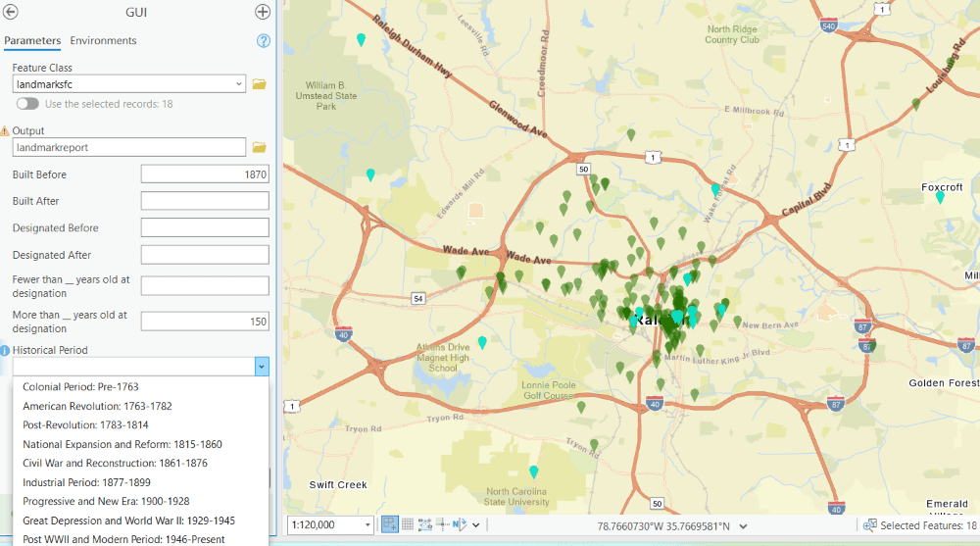Screen dimensions: 980x546
Task: Click the Built After input field
Action: (205, 201)
